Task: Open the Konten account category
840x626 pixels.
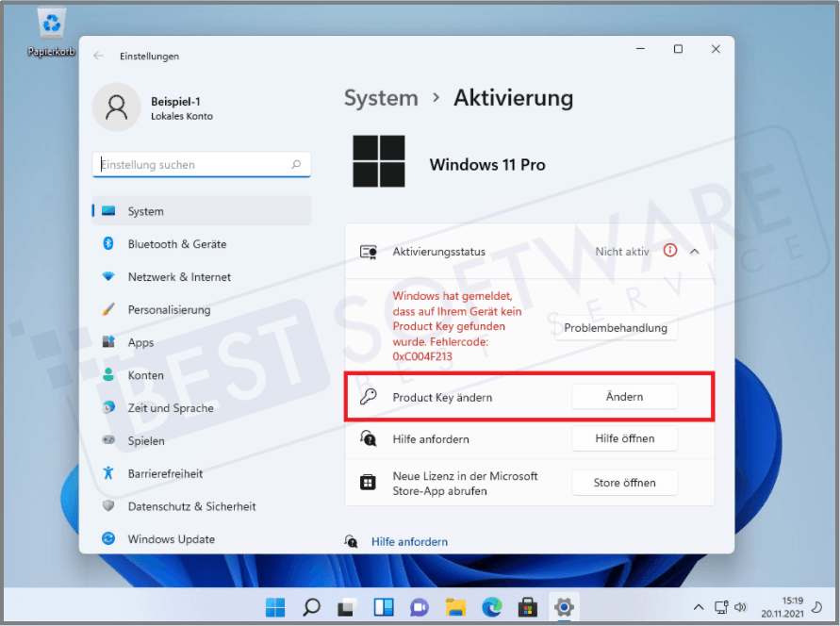Action: coord(107,374)
